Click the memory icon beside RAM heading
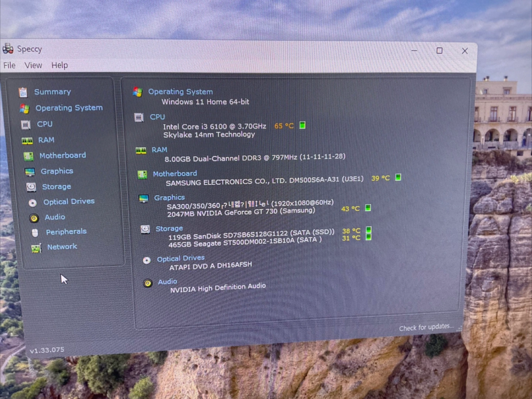Image resolution: width=532 pixels, height=399 pixels. [141, 151]
